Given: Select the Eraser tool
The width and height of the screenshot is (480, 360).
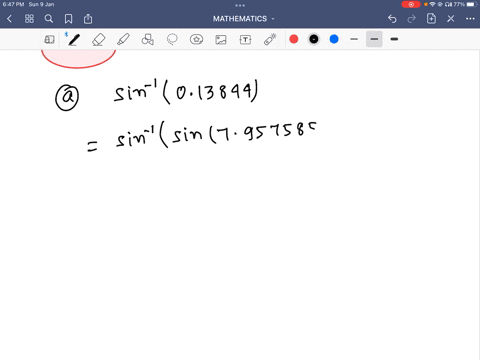Looking at the screenshot, I should point(99,40).
